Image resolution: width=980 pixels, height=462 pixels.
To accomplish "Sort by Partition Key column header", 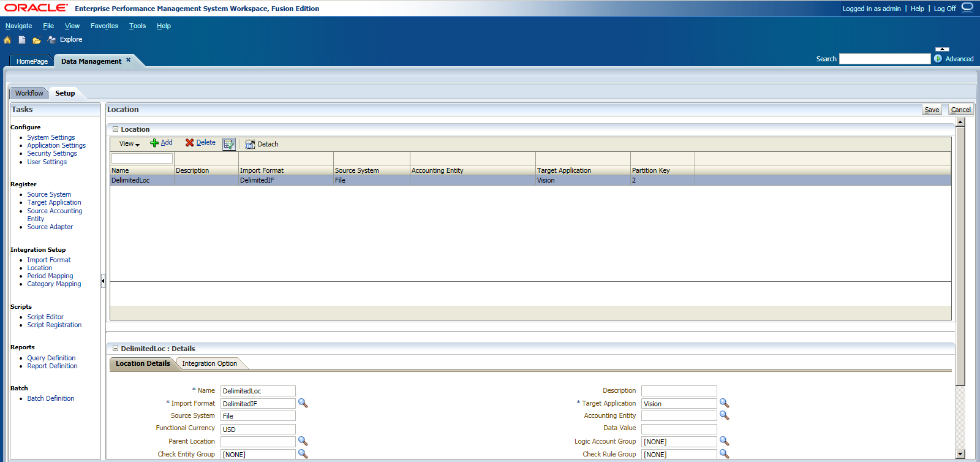I will [663, 170].
